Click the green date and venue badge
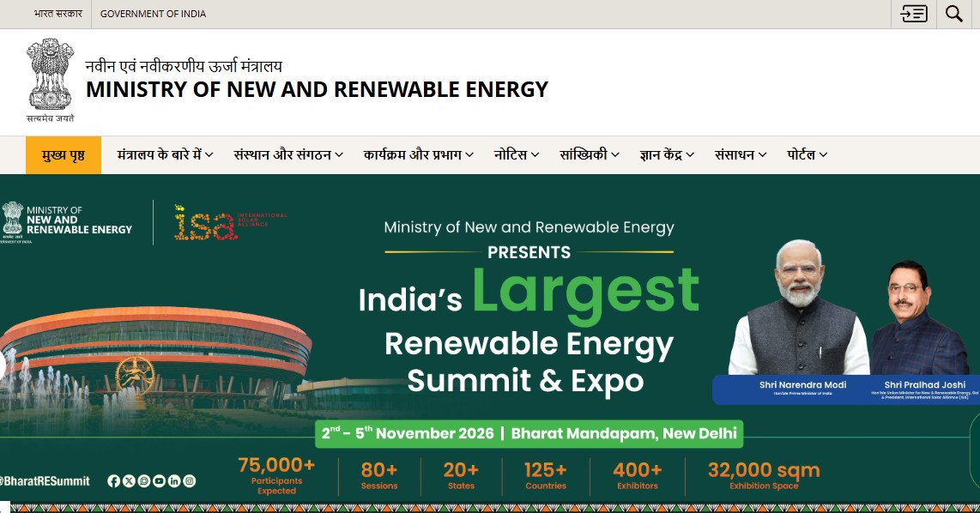The image size is (980, 513). tap(529, 433)
